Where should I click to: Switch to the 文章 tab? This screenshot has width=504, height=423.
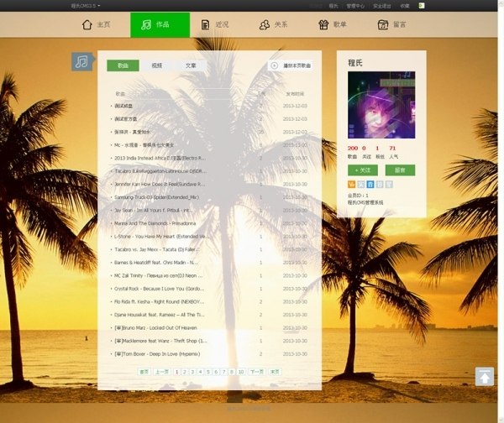tap(191, 65)
